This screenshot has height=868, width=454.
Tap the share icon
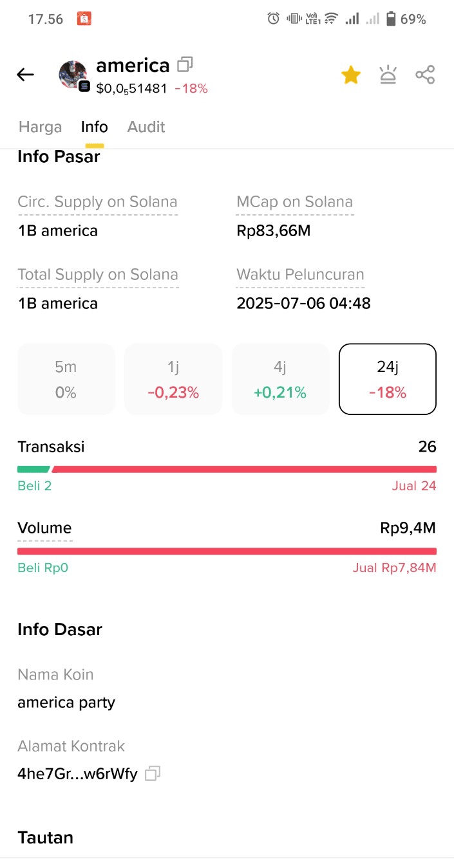(425, 75)
